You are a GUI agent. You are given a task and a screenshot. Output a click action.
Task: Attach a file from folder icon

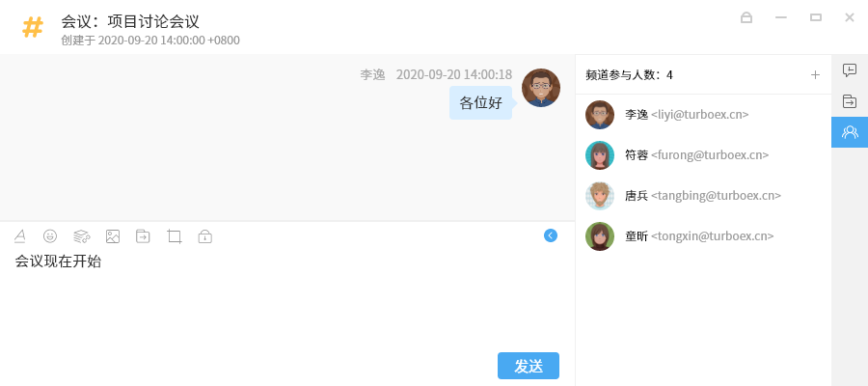click(143, 236)
